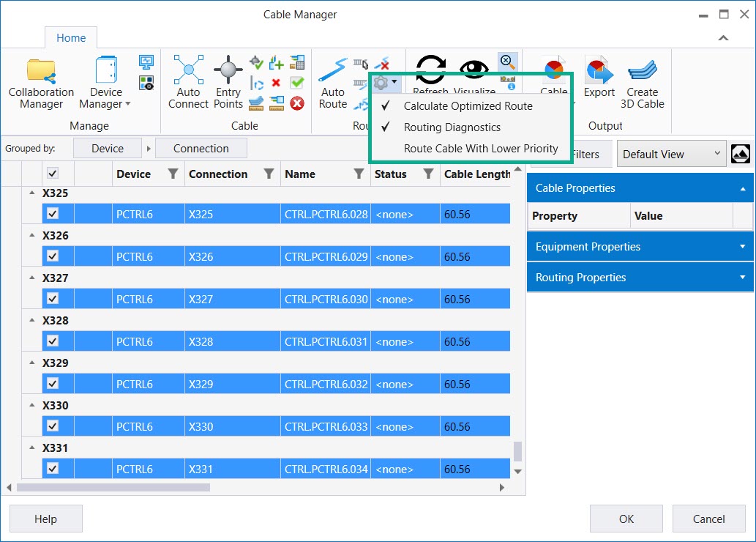Select Route Cable With Lower Priority
Image resolution: width=756 pixels, height=542 pixels.
pos(481,149)
